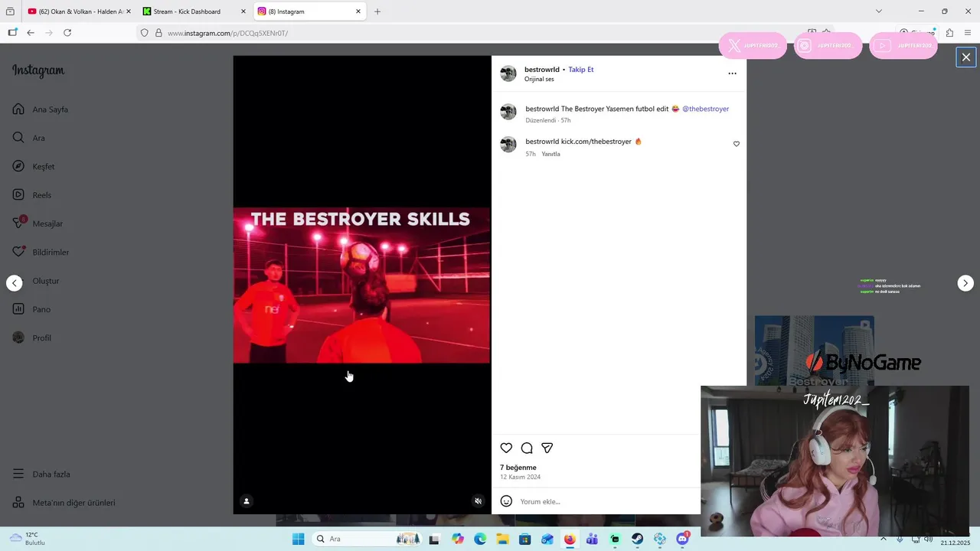
Task: Open Meta'nın diğer ürünleri
Action: (x=64, y=503)
